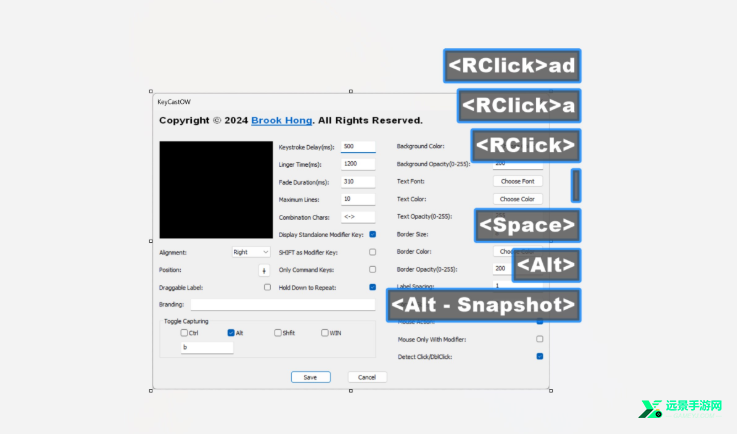Check the Ctrl toggle capturing box

tap(184, 332)
